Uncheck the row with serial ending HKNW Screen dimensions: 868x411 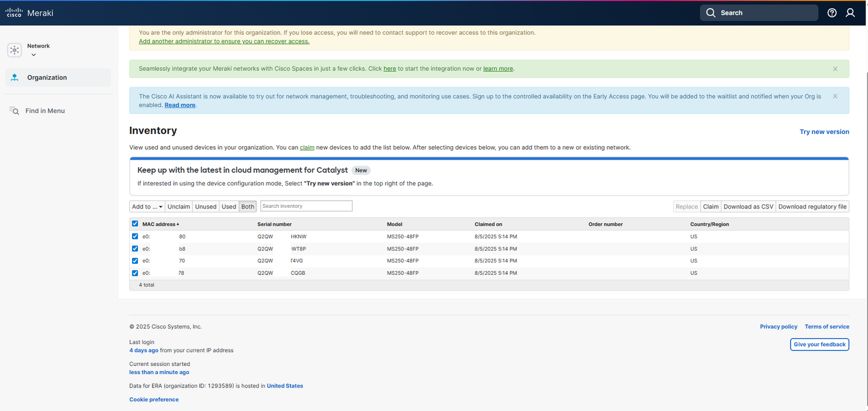135,237
